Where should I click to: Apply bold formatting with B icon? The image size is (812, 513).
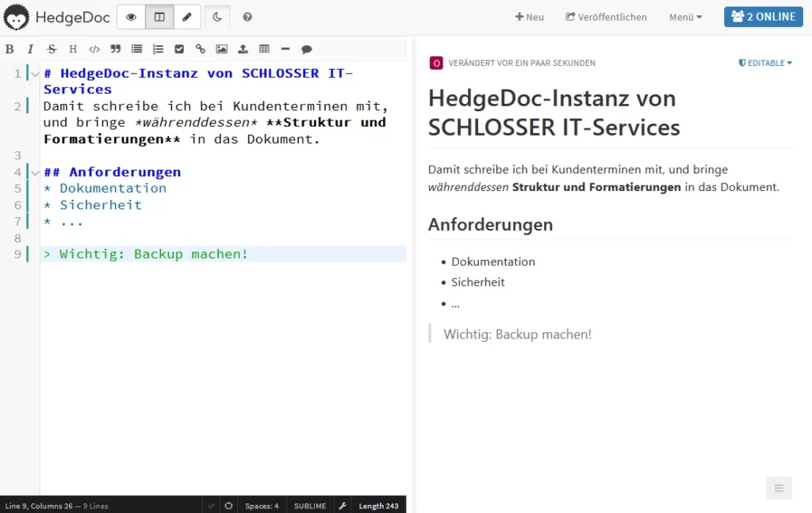coord(10,49)
